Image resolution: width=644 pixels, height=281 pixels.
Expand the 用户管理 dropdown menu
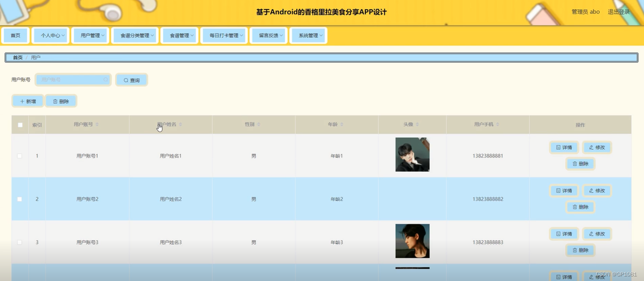click(90, 35)
